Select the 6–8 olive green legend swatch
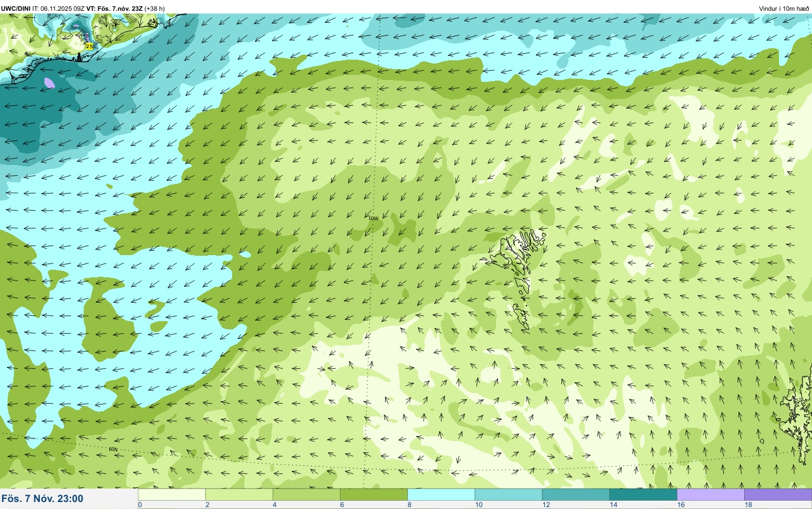Screen dimensions: 812x509 coord(374,494)
